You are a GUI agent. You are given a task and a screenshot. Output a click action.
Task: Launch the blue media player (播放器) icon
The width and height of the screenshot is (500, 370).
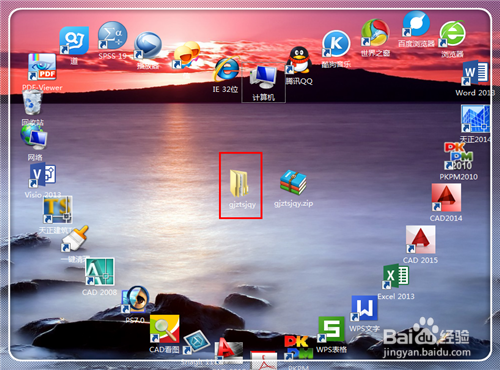tap(148, 46)
